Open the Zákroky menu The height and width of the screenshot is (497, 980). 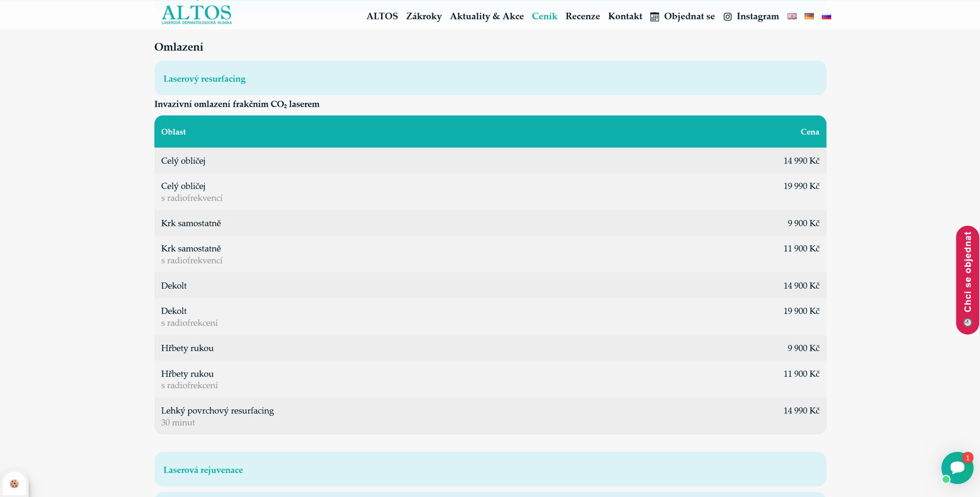click(x=424, y=16)
